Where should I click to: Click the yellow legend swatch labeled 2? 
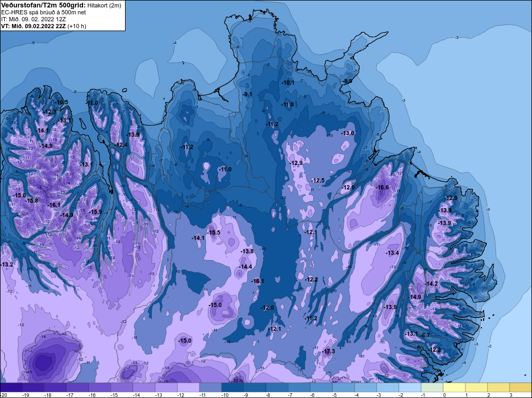(x=499, y=387)
